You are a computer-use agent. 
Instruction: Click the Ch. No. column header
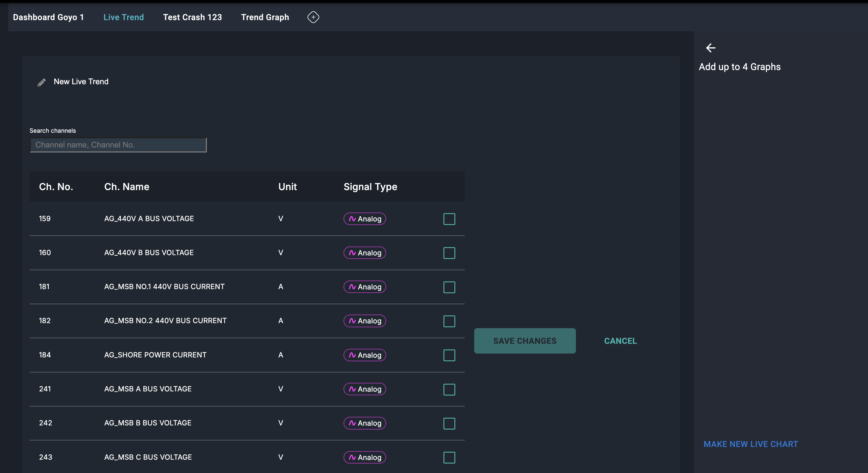tap(56, 187)
